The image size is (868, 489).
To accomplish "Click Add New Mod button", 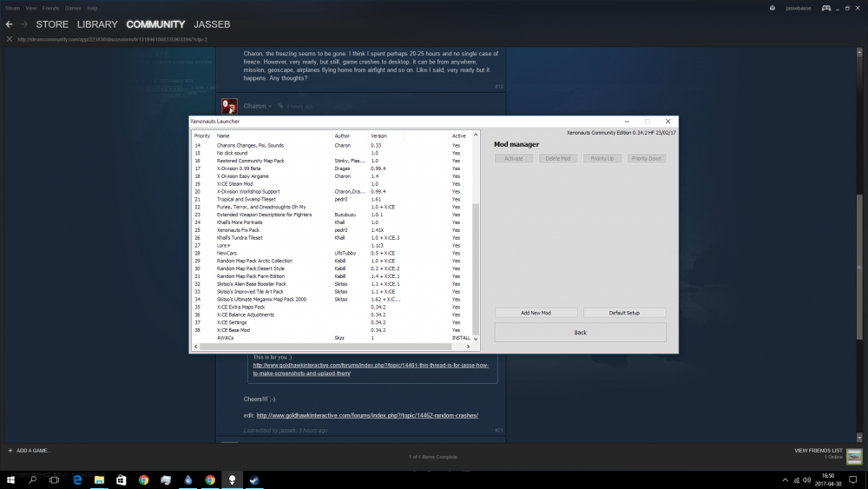I will [536, 313].
